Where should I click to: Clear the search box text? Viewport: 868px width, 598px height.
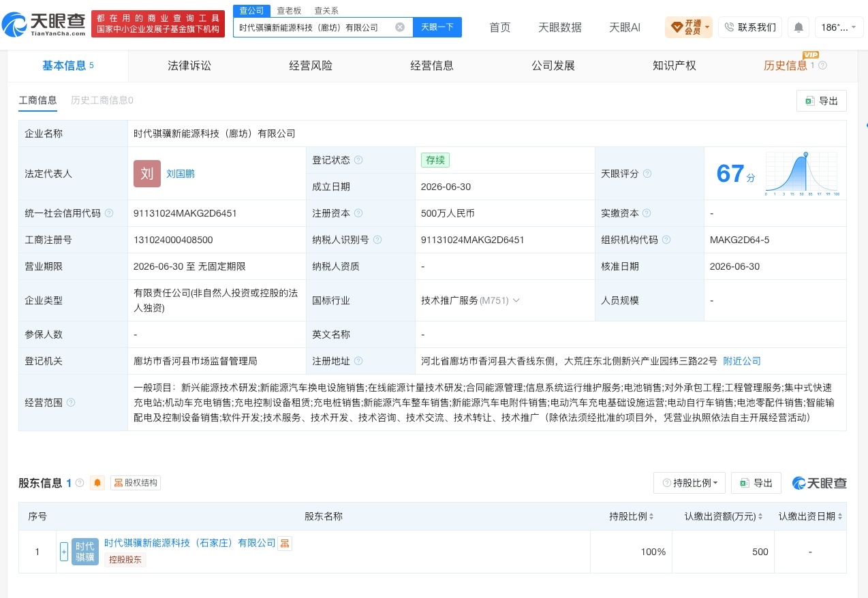pyautogui.click(x=400, y=27)
